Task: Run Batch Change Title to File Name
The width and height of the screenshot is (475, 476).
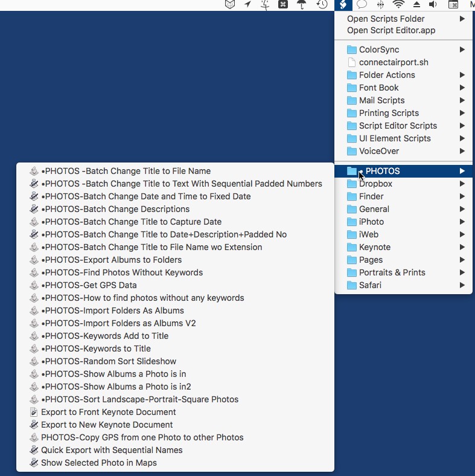Action: click(x=175, y=171)
